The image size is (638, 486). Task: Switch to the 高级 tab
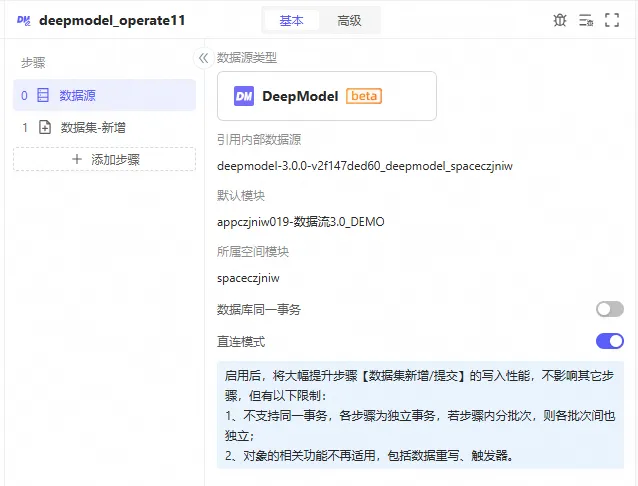click(x=349, y=20)
